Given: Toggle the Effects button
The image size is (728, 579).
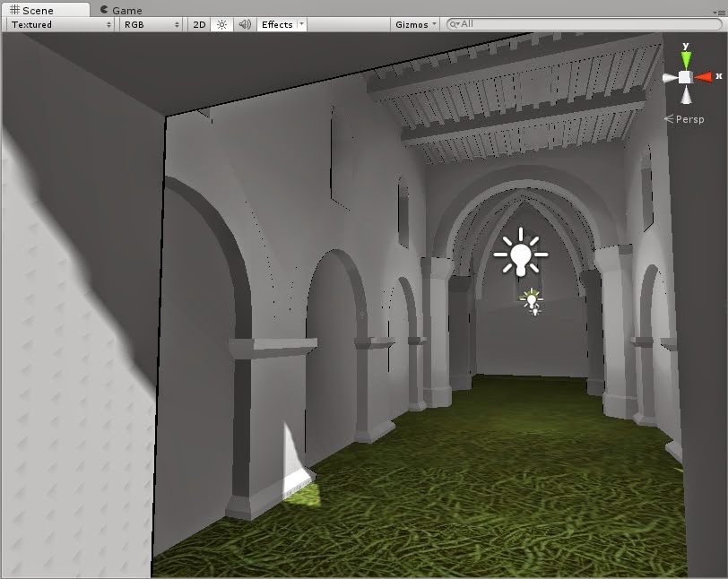Looking at the screenshot, I should pyautogui.click(x=277, y=24).
